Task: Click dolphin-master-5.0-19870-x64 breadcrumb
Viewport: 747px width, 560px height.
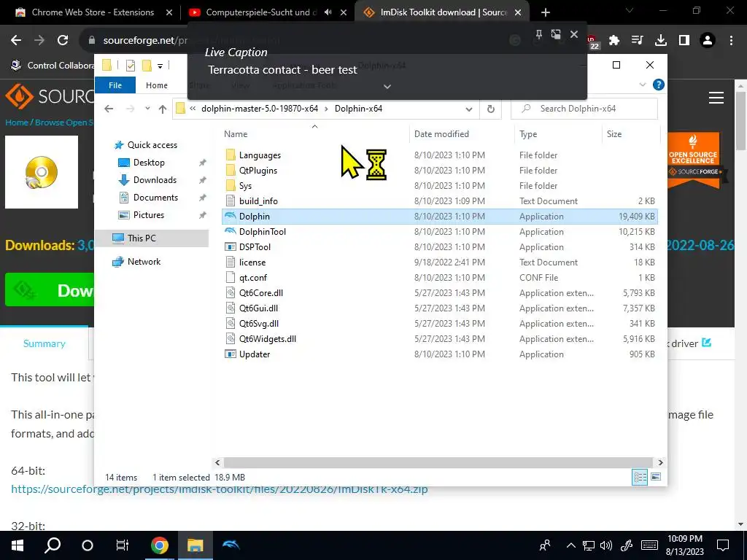Action: click(x=260, y=109)
